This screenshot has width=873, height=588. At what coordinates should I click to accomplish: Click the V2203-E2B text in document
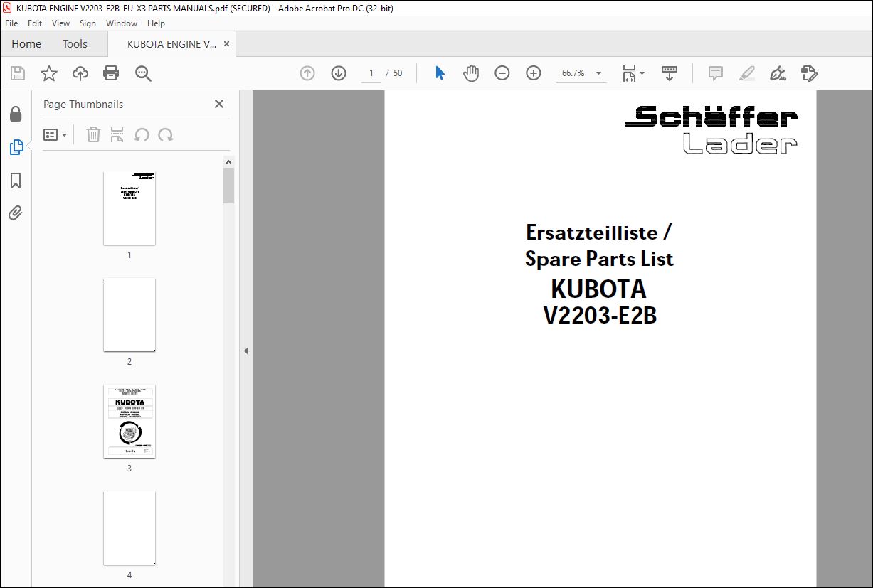click(x=600, y=315)
